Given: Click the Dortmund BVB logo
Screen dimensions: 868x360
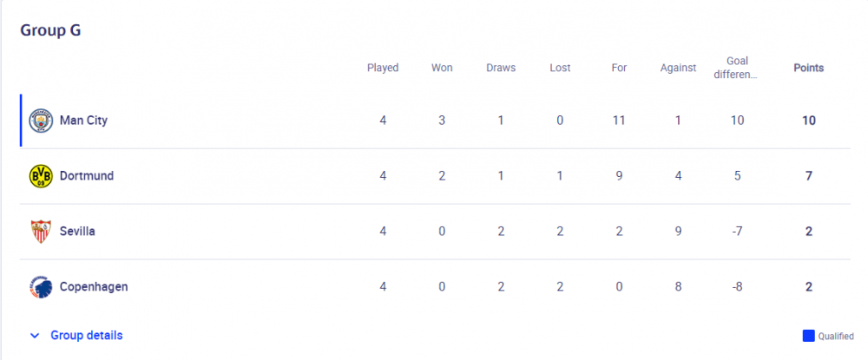Looking at the screenshot, I should [41, 176].
